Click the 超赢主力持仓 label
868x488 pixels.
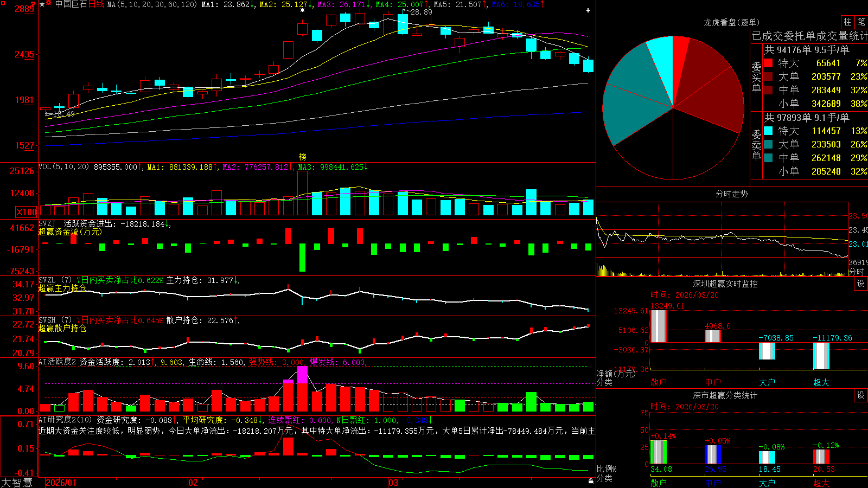[62, 288]
